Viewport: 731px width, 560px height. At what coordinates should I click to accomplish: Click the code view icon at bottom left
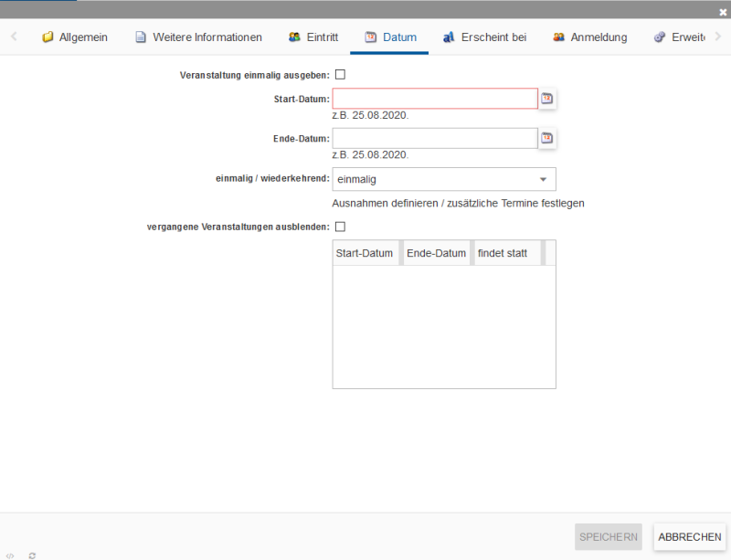10,555
